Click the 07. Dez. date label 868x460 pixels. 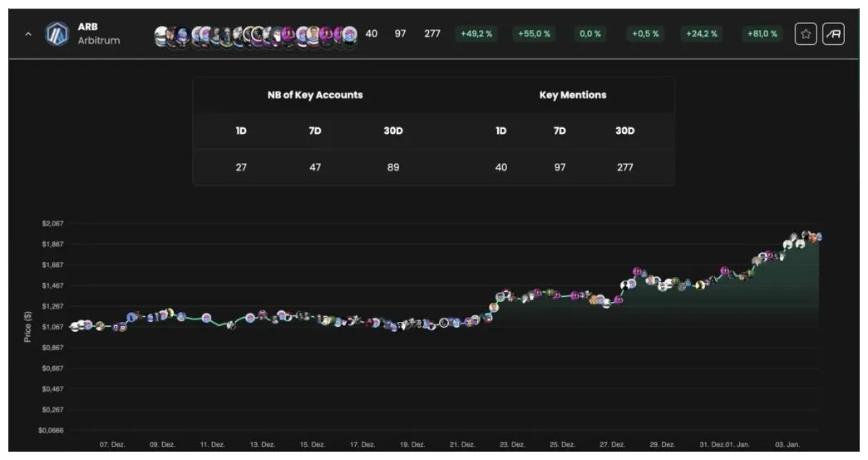(x=112, y=444)
